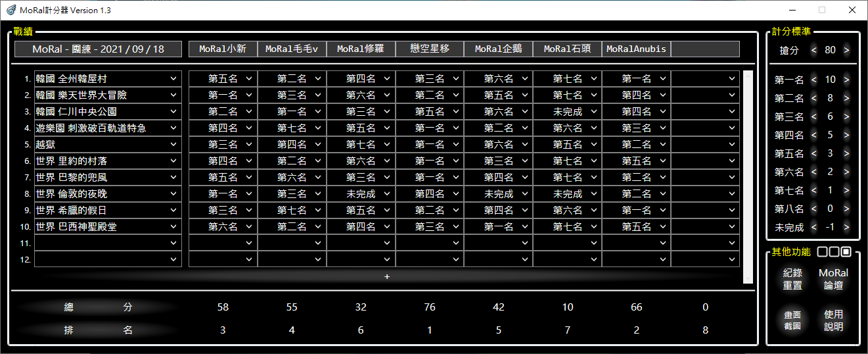Increase points for 第一名
This screenshot has height=354, width=868.
coord(846,80)
